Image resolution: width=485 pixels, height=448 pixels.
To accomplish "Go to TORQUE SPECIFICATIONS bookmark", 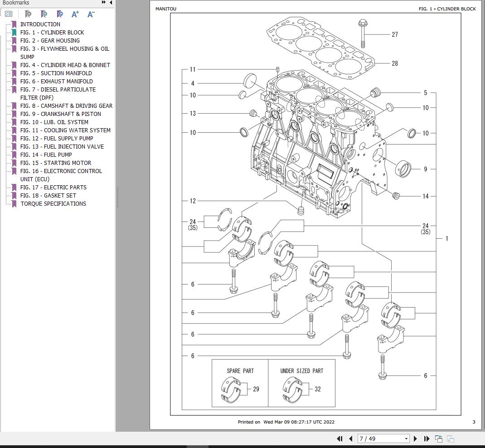I will pos(53,203).
